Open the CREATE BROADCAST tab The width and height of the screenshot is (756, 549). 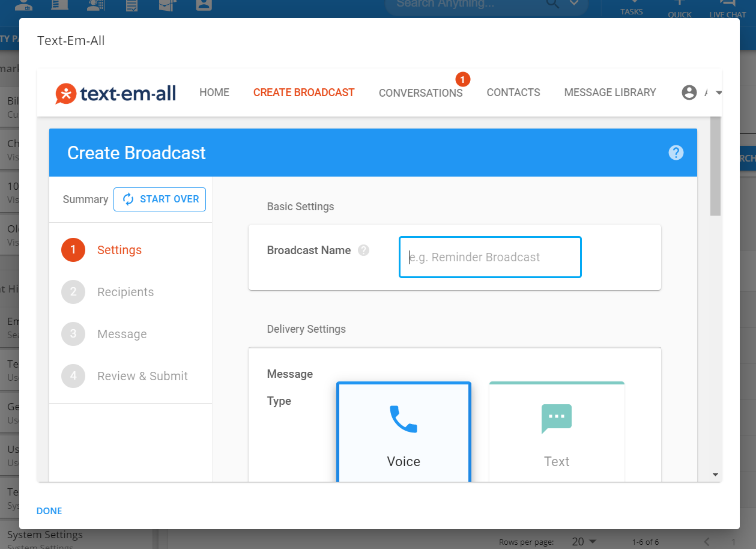[304, 93]
